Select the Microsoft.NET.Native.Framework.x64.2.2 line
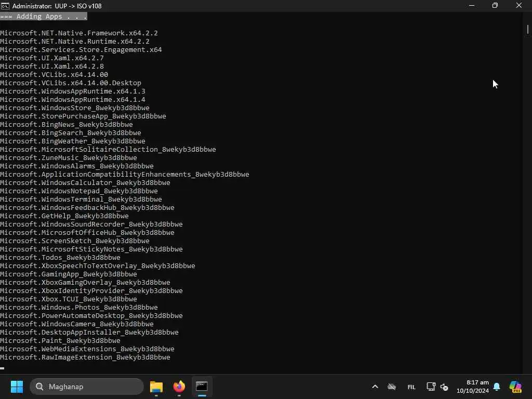 pyautogui.click(x=79, y=33)
